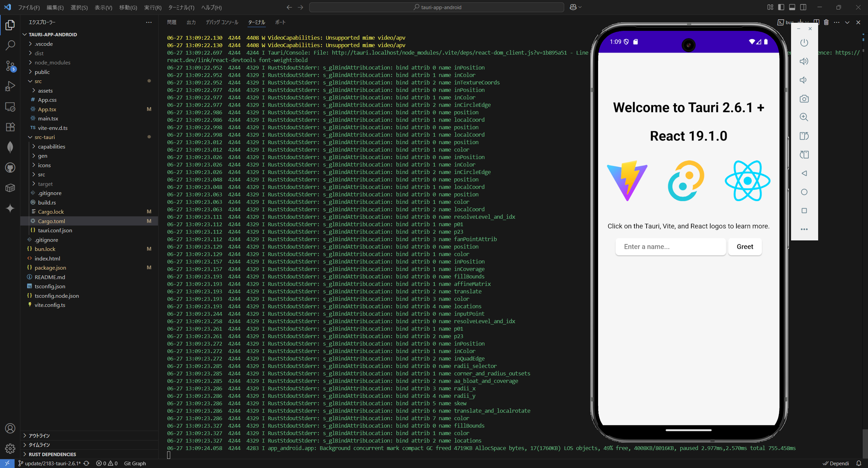Image resolution: width=868 pixels, height=468 pixels.
Task: Expand the アウトライン section
Action: 39,435
